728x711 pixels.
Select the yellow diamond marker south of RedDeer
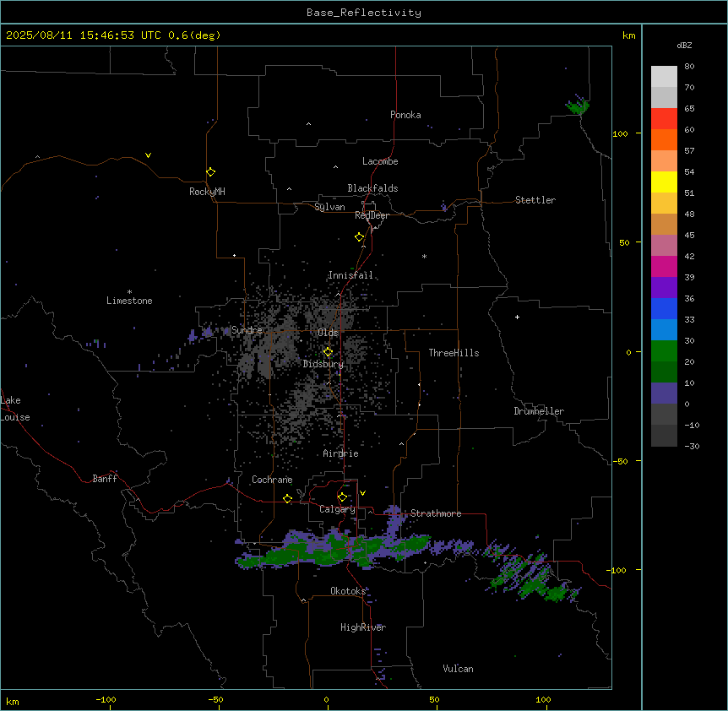tap(360, 237)
